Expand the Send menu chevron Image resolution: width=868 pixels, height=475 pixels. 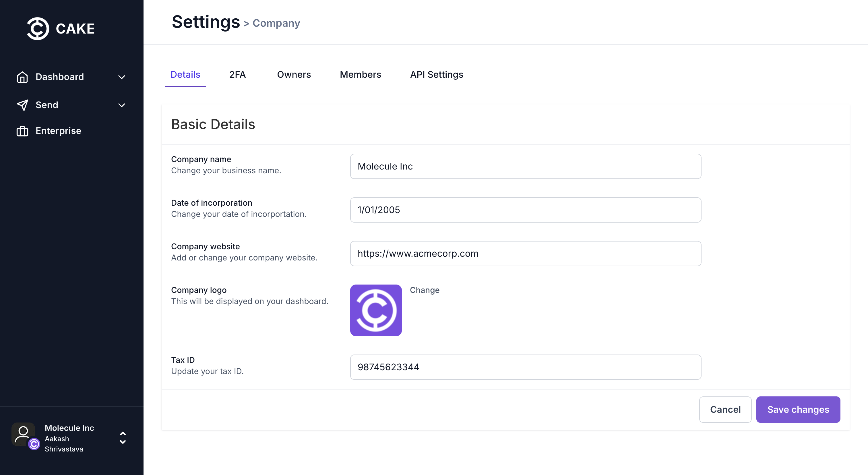(122, 105)
